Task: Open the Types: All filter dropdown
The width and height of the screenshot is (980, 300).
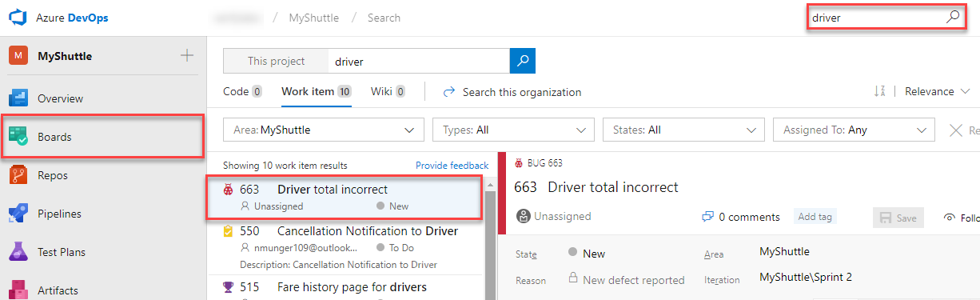Action: pos(513,130)
